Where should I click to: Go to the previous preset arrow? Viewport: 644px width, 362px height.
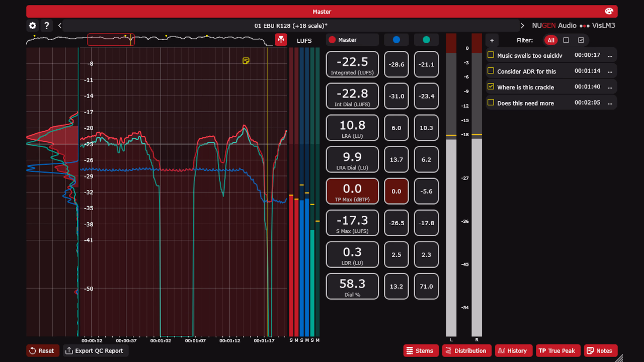60,26
